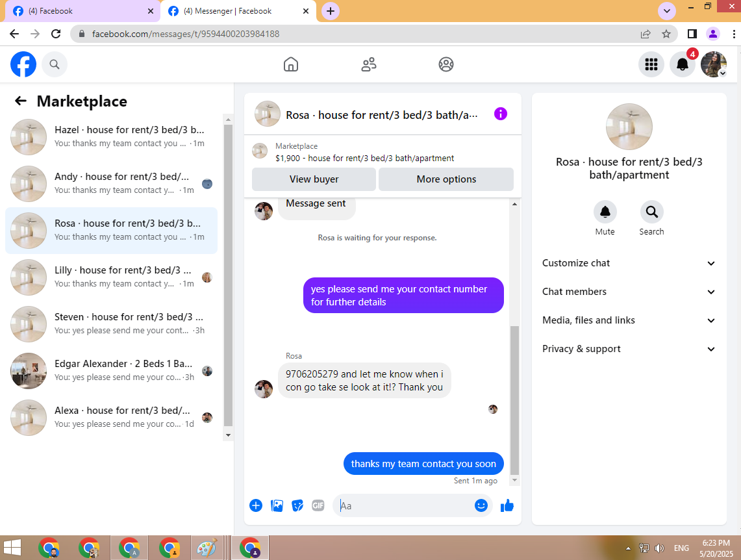Viewport: 741px width, 560px height.
Task: Open the Paint app in taskbar
Action: tap(207, 548)
